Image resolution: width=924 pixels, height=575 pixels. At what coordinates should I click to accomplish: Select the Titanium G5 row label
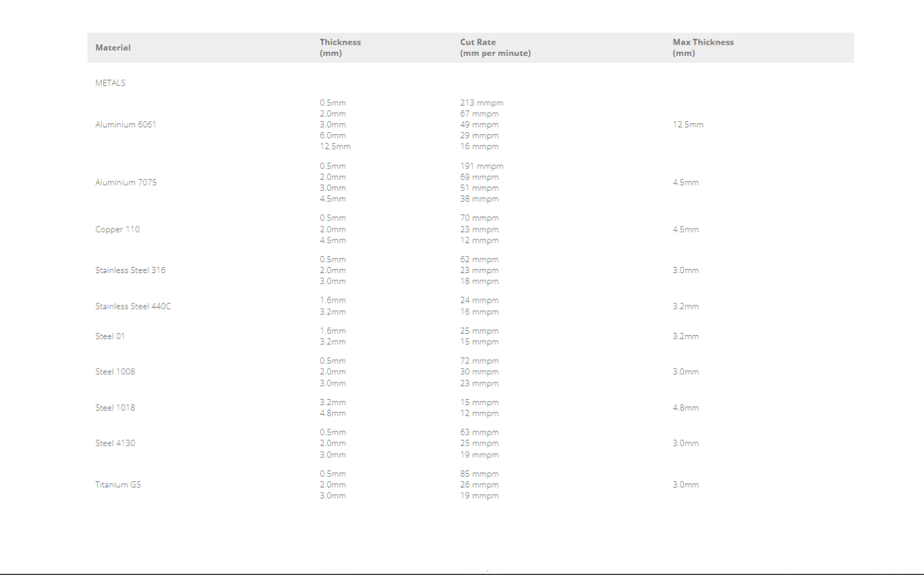(x=118, y=485)
